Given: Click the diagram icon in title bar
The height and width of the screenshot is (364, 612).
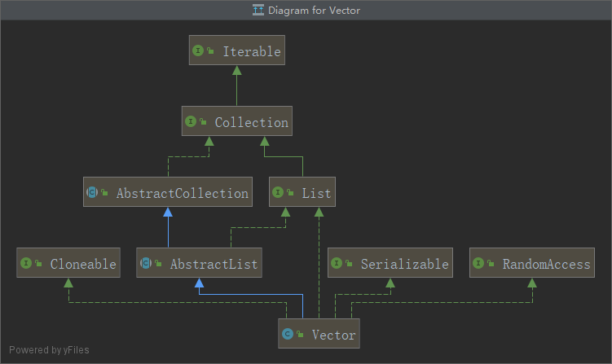Looking at the screenshot, I should [x=258, y=10].
